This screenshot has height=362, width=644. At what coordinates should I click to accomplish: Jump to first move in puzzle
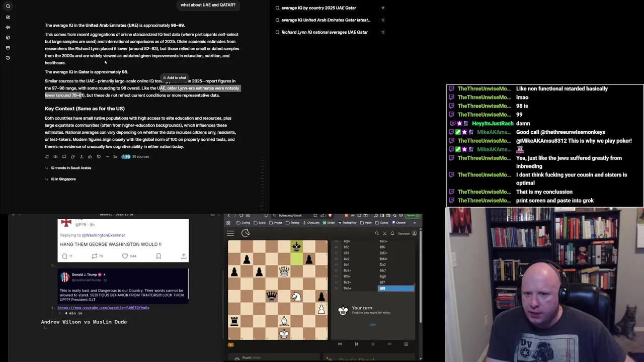[x=340, y=344]
